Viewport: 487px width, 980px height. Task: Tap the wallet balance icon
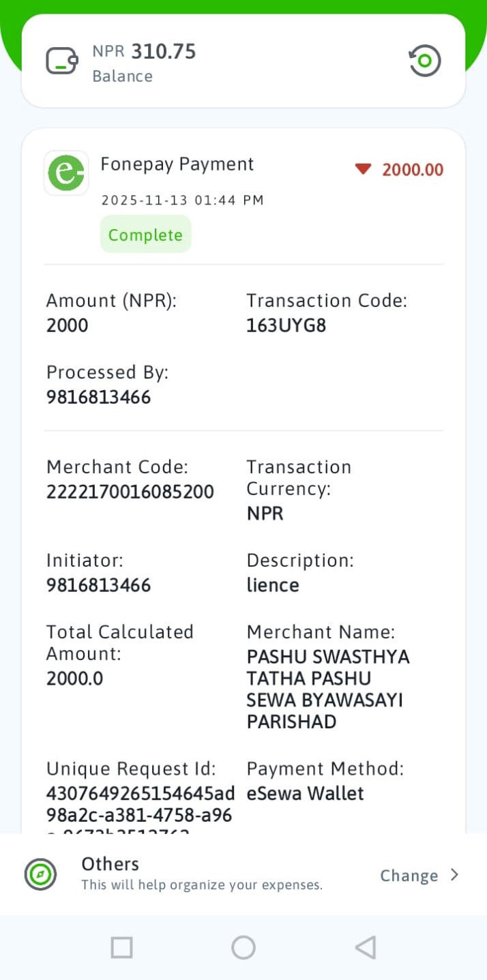[61, 61]
